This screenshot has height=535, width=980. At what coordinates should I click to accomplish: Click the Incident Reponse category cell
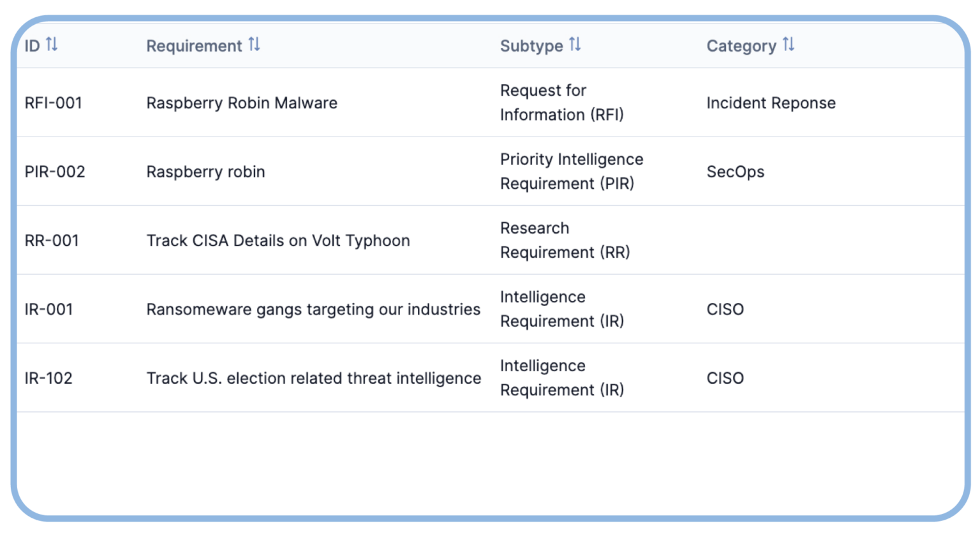(771, 103)
